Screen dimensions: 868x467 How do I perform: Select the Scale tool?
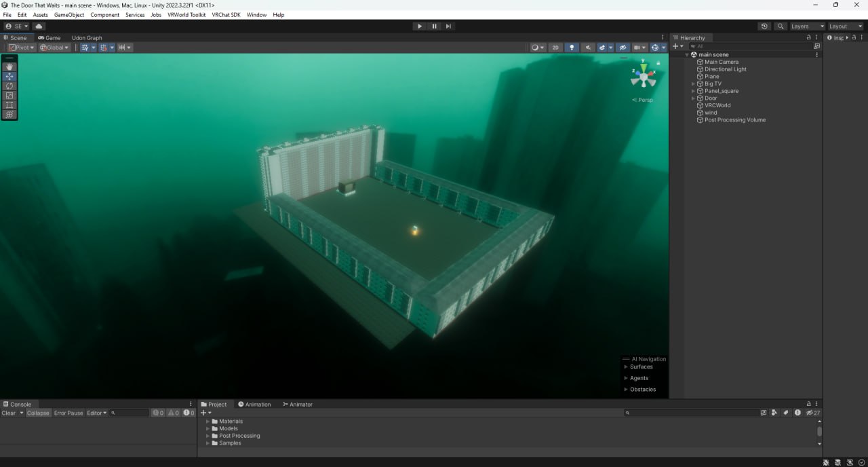9,96
